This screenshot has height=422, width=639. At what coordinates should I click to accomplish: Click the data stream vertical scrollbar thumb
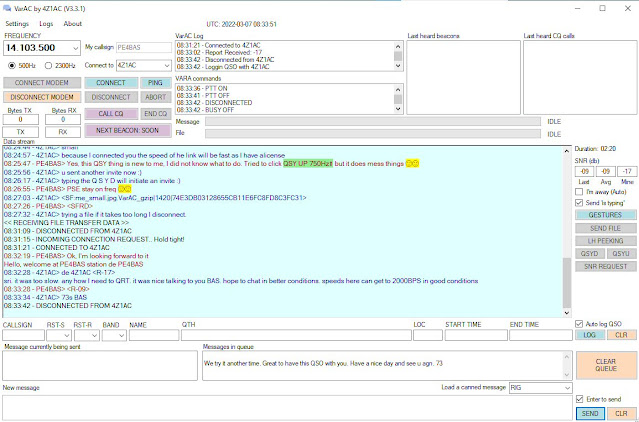click(x=567, y=283)
